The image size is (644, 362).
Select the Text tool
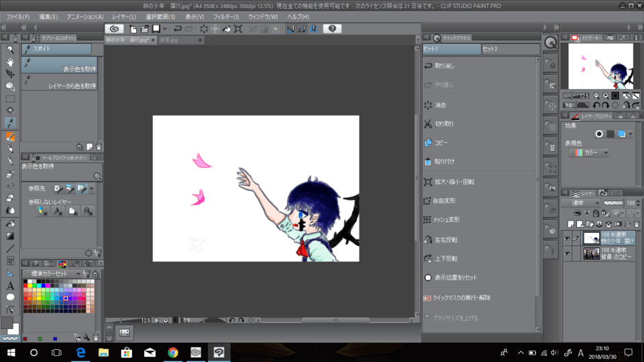click(10, 286)
